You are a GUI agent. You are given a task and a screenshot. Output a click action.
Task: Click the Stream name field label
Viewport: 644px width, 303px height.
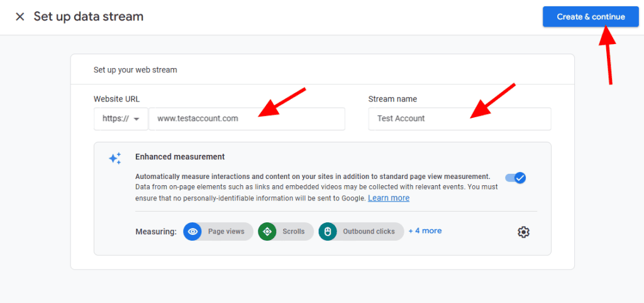392,99
